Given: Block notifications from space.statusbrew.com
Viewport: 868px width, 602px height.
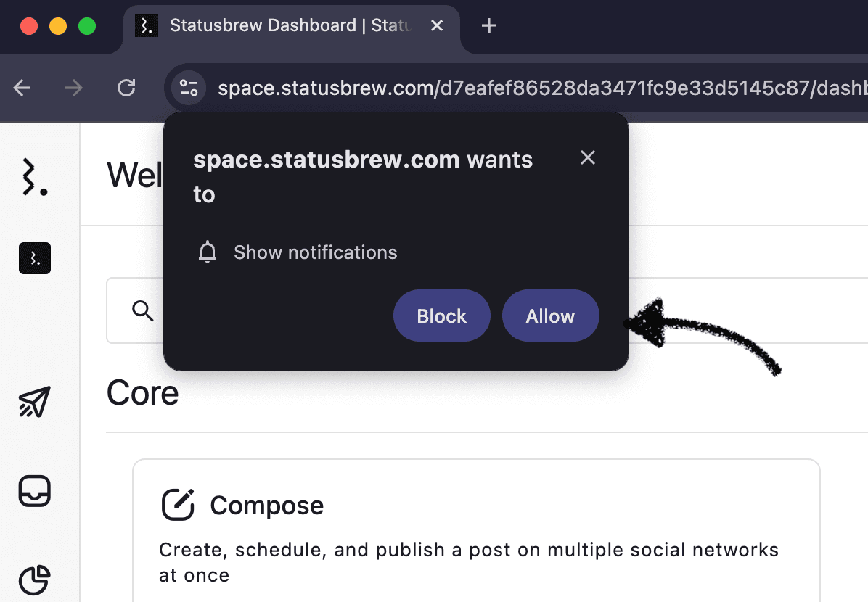Looking at the screenshot, I should point(441,316).
